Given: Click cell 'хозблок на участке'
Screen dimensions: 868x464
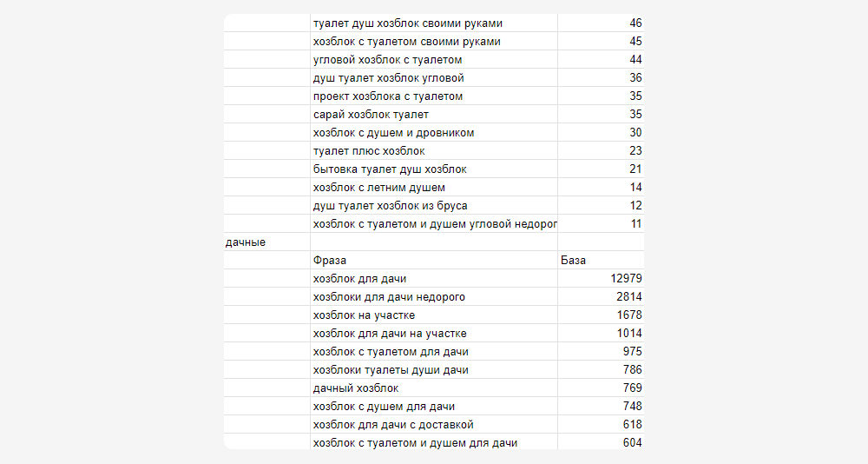Looking at the screenshot, I should [364, 315].
